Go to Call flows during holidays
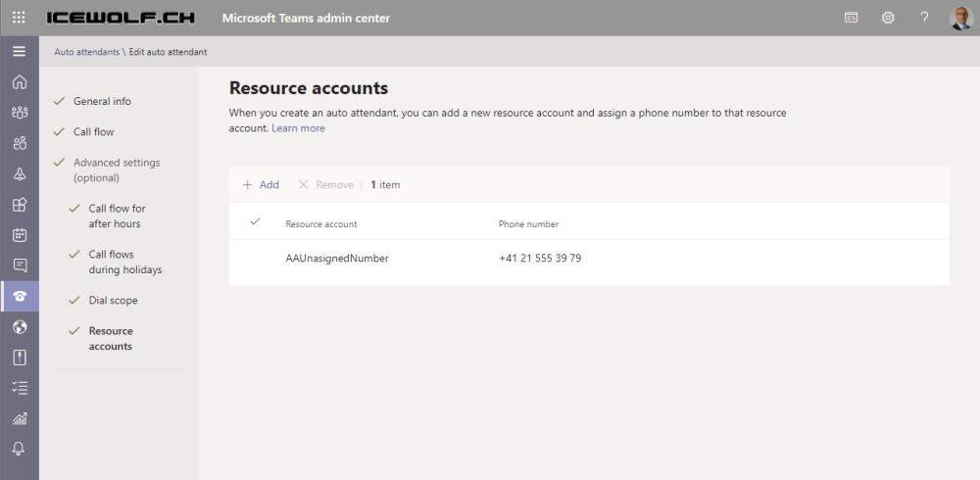 [x=125, y=262]
